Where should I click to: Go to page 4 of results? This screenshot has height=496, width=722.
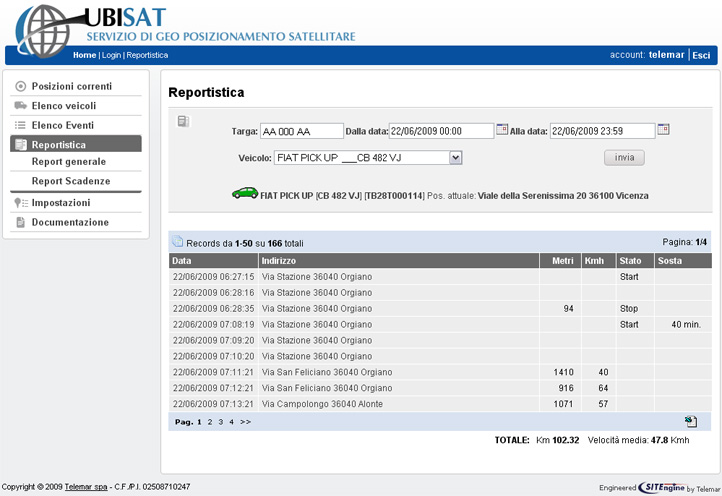(x=232, y=422)
